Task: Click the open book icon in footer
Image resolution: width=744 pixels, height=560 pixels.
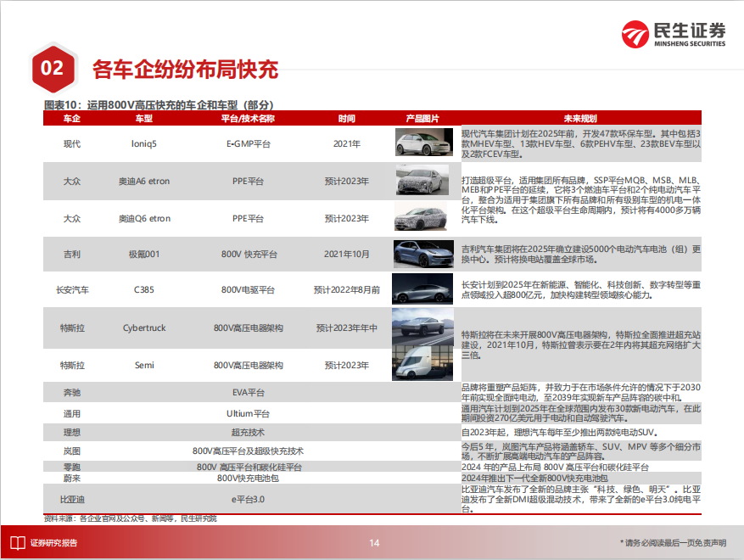Action: pyautogui.click(x=18, y=543)
